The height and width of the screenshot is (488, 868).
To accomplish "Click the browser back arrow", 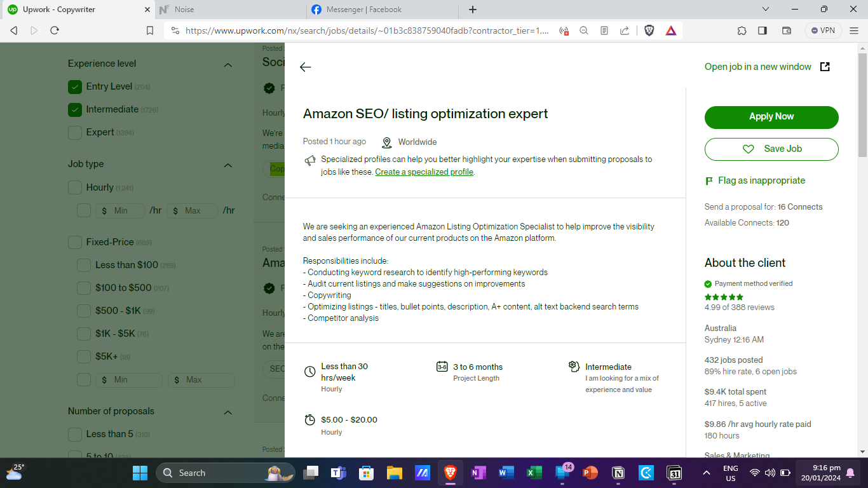I will (14, 30).
